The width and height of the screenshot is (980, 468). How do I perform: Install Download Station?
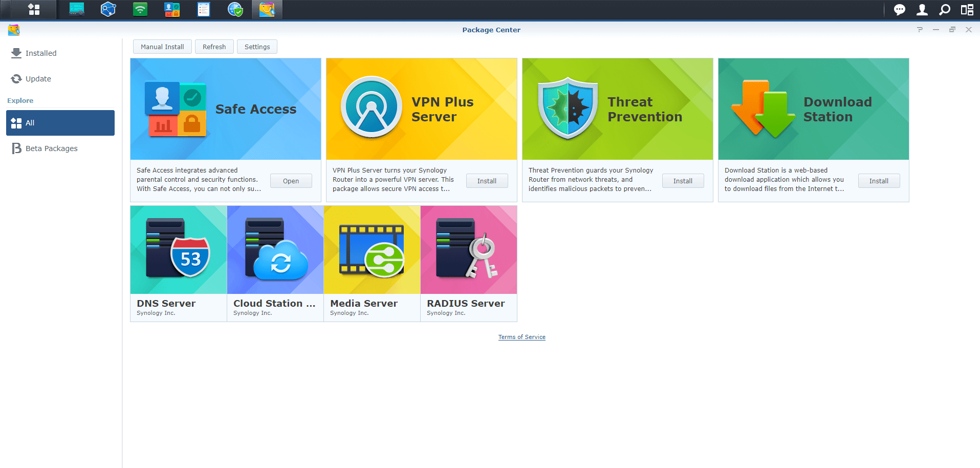(879, 181)
